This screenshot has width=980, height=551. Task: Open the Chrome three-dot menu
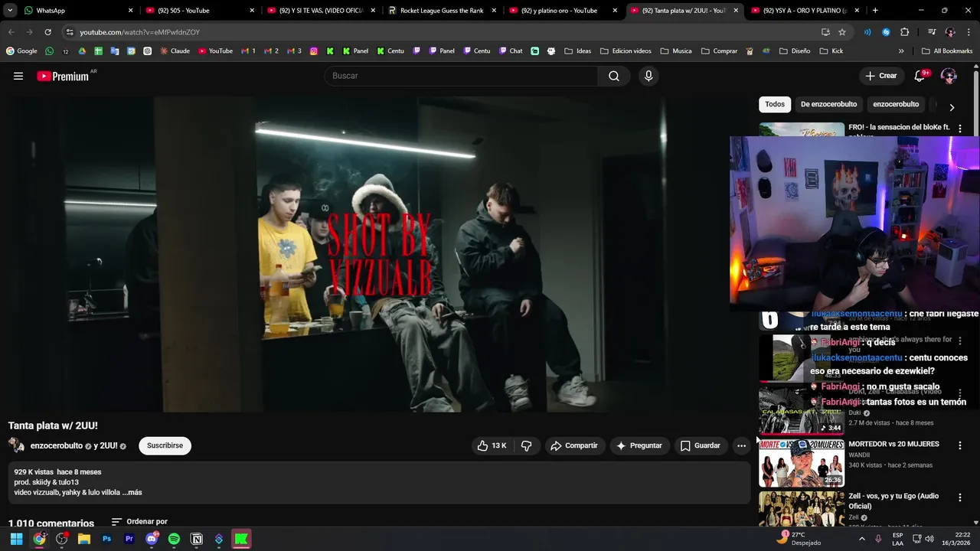point(968,32)
